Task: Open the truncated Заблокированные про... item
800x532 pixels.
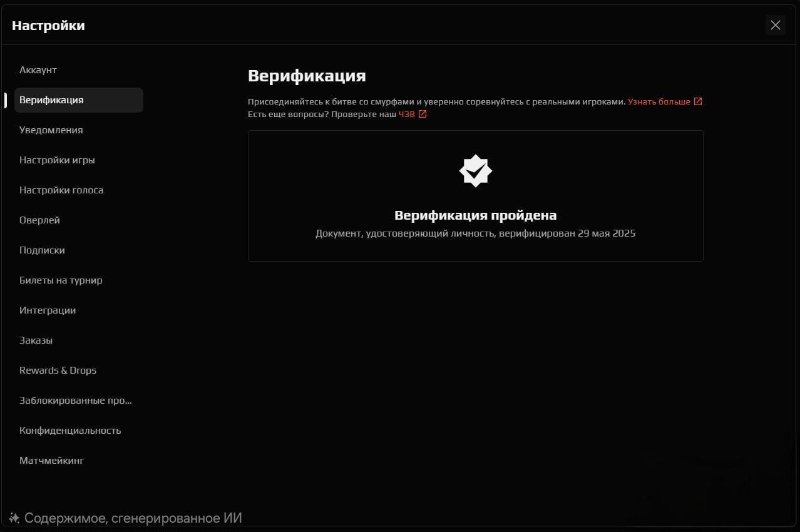Action: [76, 401]
